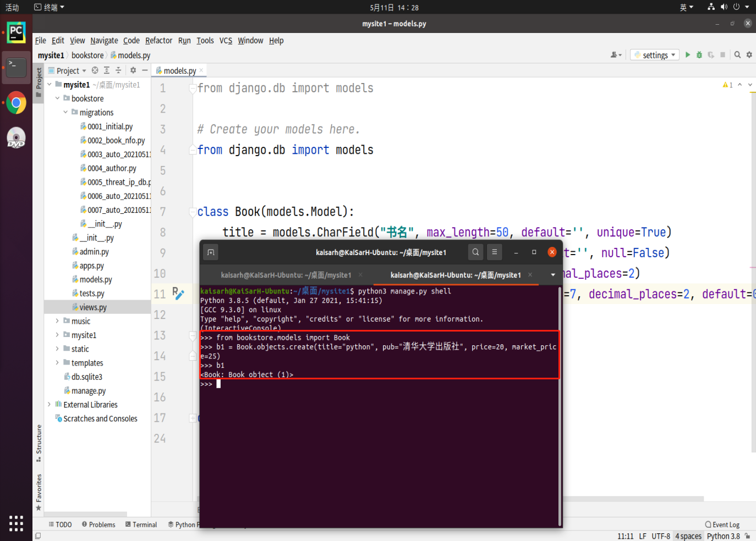Open the File menu
Image resolution: width=756 pixels, height=541 pixels.
click(40, 41)
